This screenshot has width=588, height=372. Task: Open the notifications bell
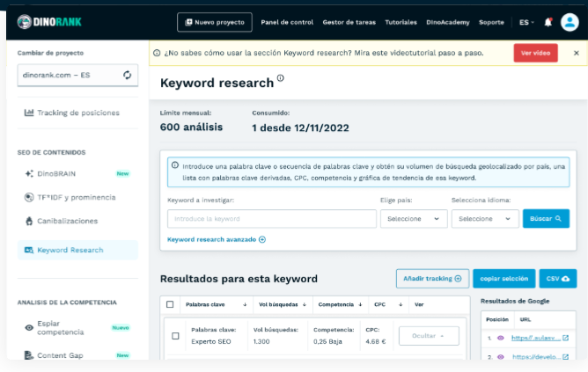coord(548,22)
